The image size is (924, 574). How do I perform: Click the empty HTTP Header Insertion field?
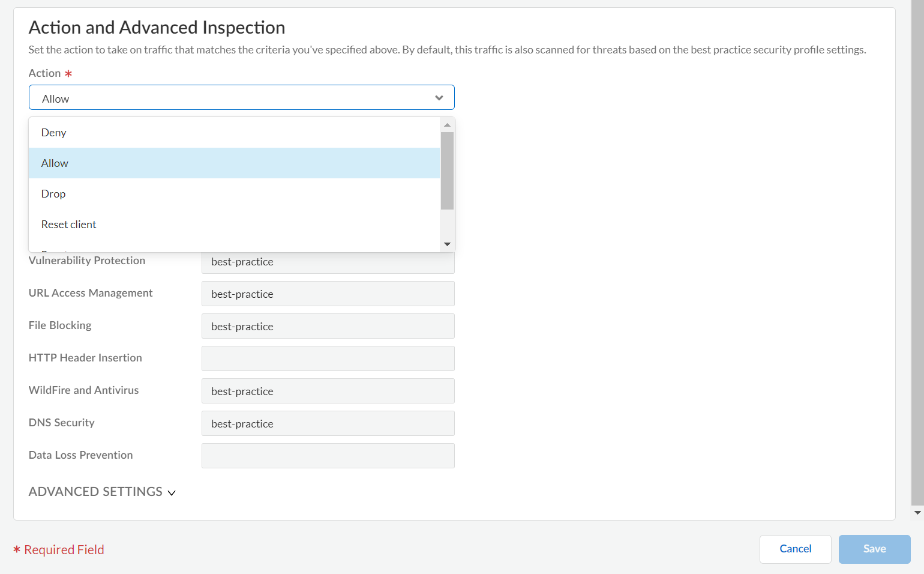click(x=328, y=358)
